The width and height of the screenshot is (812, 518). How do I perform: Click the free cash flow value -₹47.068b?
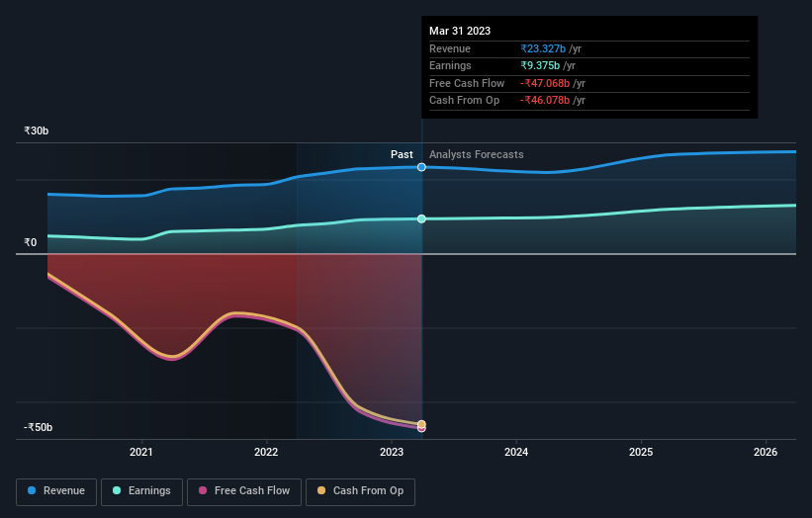pyautogui.click(x=545, y=83)
